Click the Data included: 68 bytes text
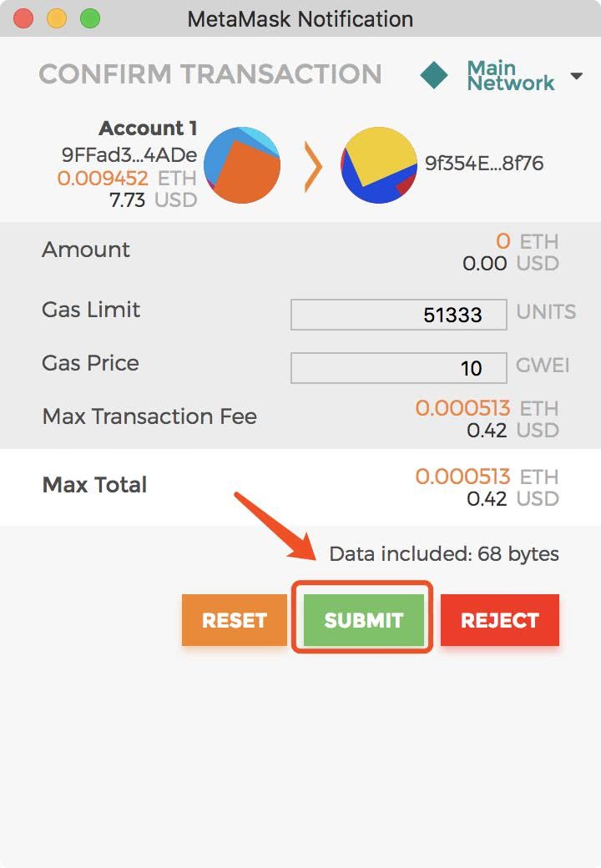Viewport: 601px width, 868px height. coord(444,553)
